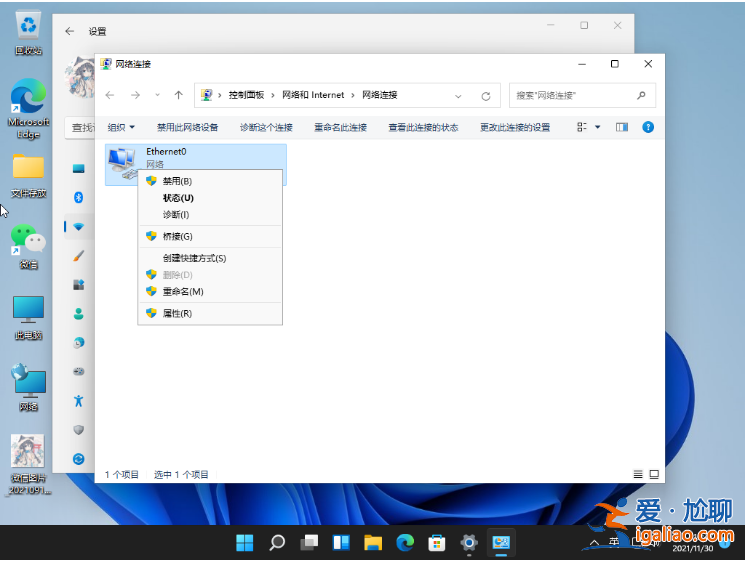This screenshot has width=746, height=562.
Task: Open taskbar Search
Action: (x=277, y=542)
